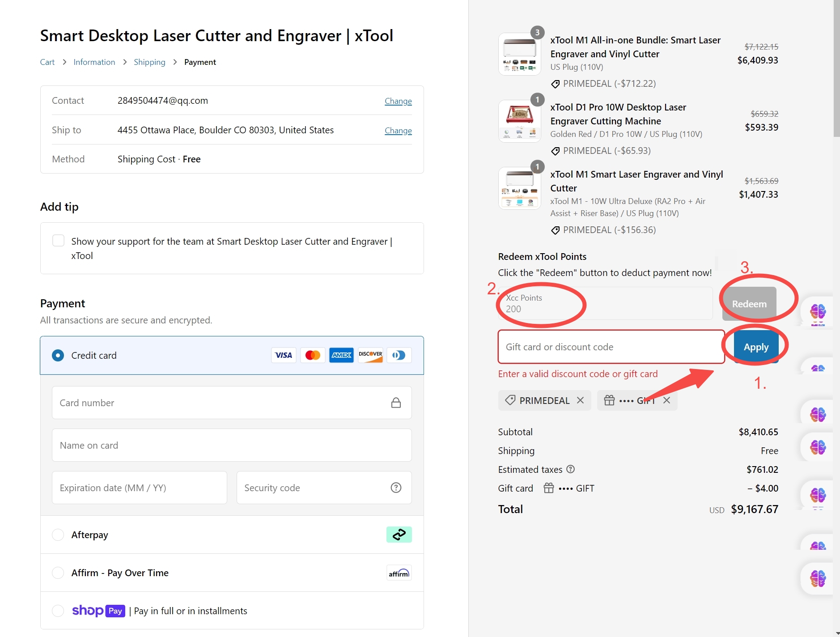Focus the Card number field
Image resolution: width=840 pixels, height=637 pixels.
click(x=232, y=403)
